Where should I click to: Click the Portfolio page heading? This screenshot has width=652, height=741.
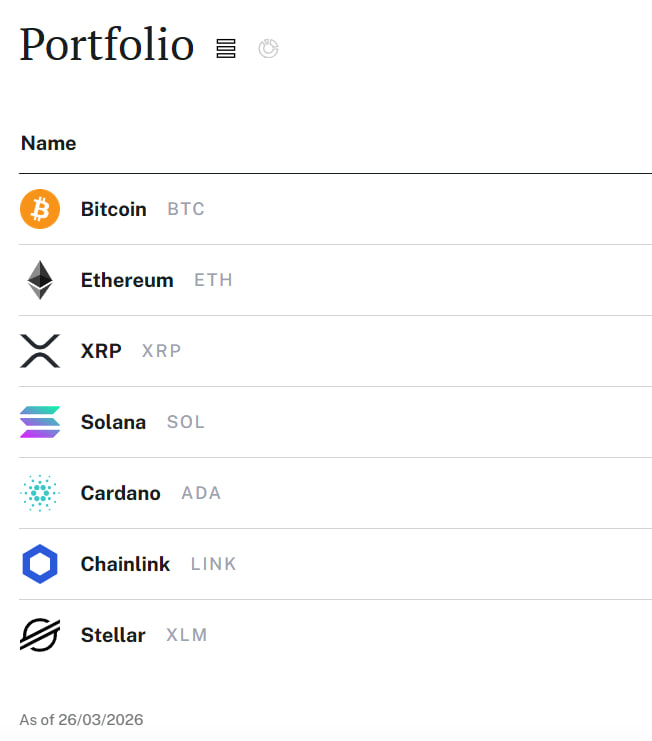(106, 45)
